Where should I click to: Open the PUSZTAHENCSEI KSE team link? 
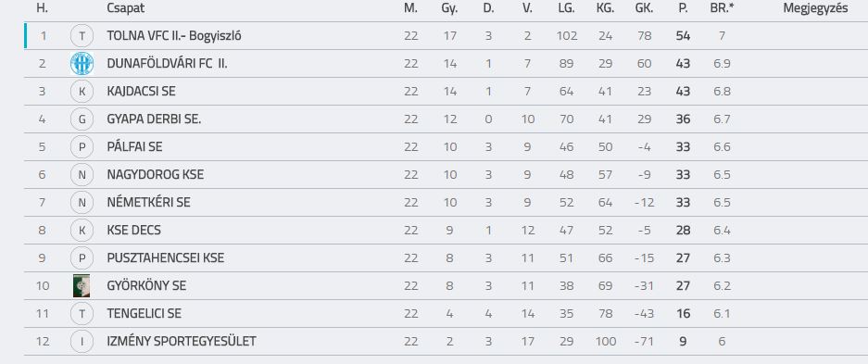(166, 257)
